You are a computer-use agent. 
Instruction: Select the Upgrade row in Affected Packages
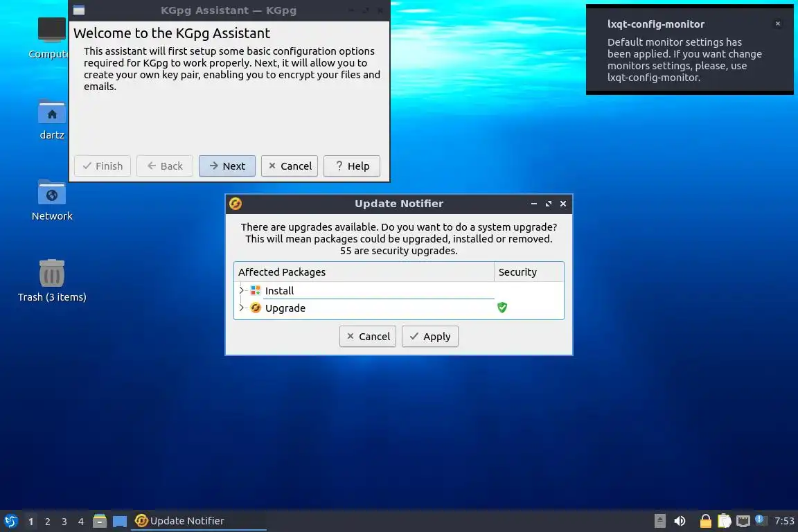pyautogui.click(x=399, y=308)
